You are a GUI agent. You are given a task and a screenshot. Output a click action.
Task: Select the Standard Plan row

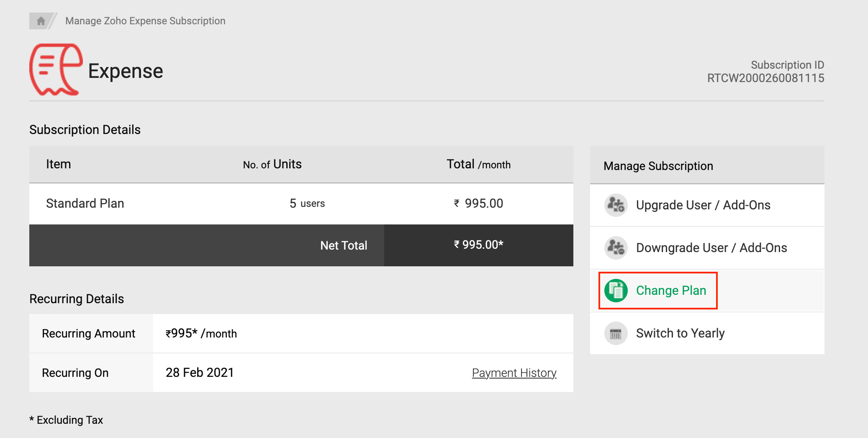pos(85,204)
